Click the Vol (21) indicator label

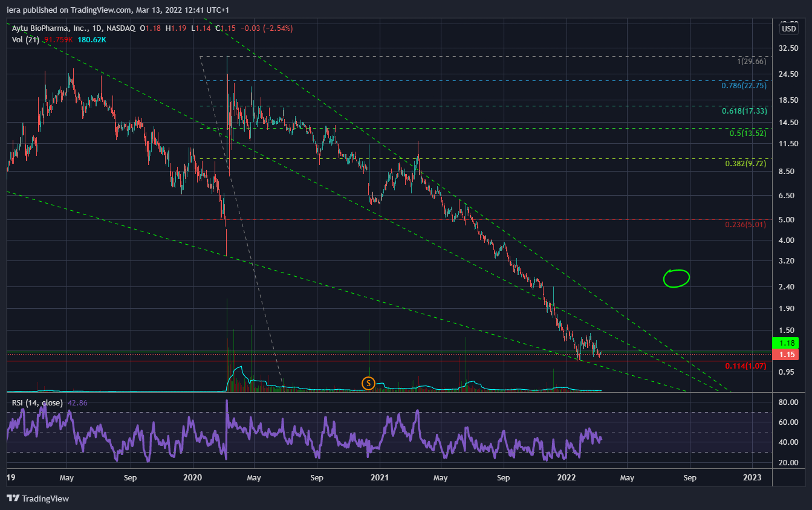[x=25, y=40]
